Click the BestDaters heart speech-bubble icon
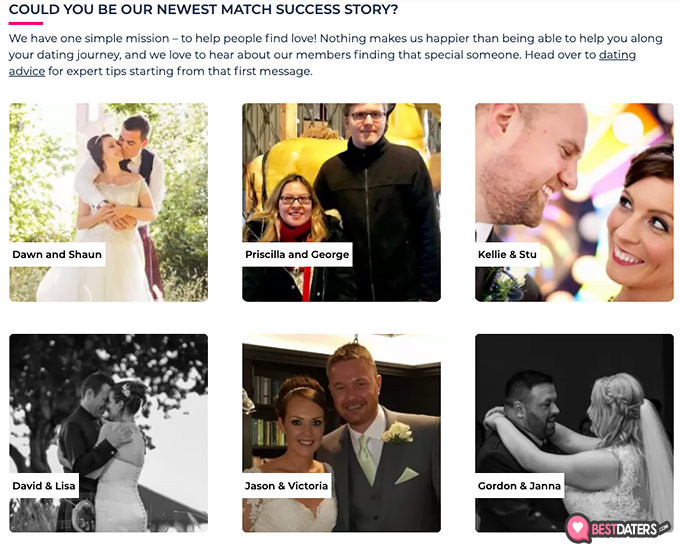Image resolution: width=680 pixels, height=552 pixels. coord(577,528)
